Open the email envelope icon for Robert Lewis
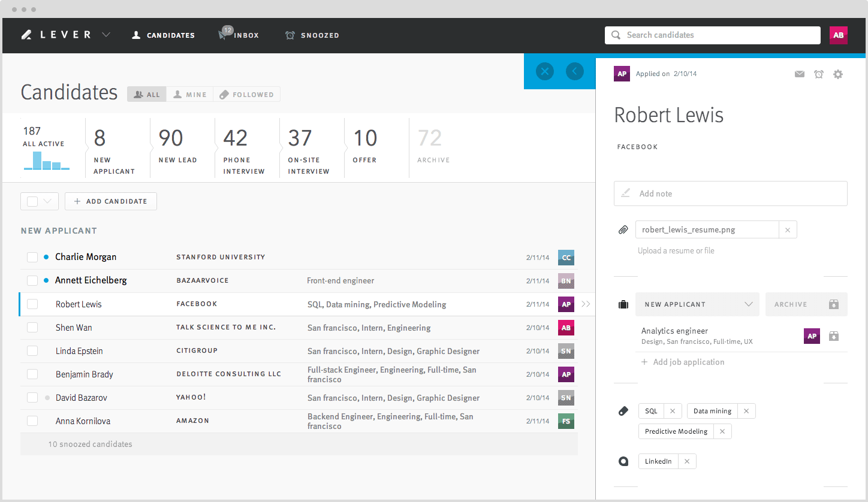Viewport: 868px width, 502px height. [x=800, y=74]
